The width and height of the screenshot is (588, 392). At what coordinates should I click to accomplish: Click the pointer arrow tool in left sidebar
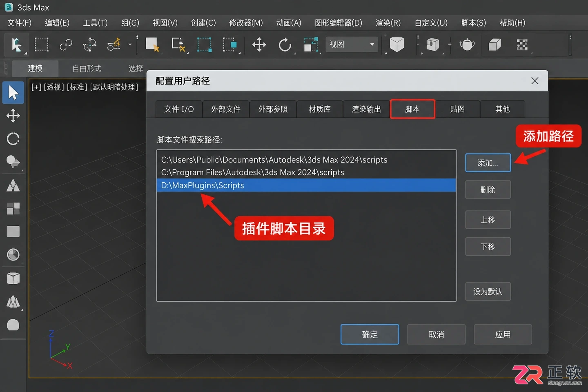13,93
